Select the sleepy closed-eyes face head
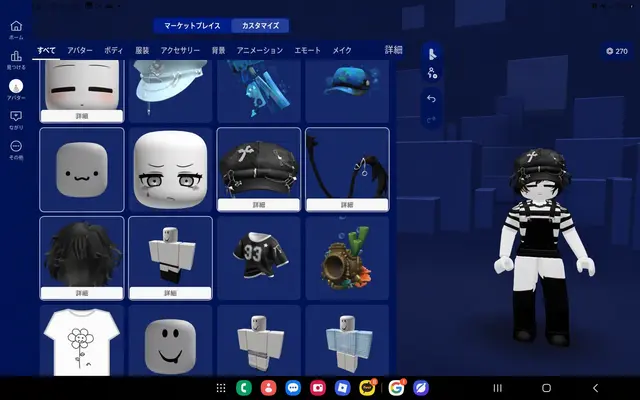This screenshot has height=400, width=640. click(x=82, y=85)
